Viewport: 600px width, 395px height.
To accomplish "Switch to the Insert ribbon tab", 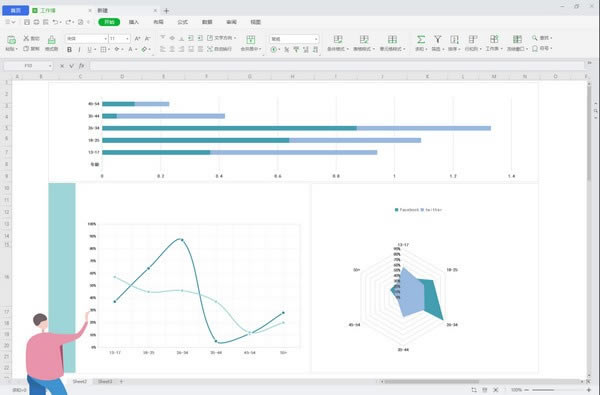I will (x=134, y=22).
